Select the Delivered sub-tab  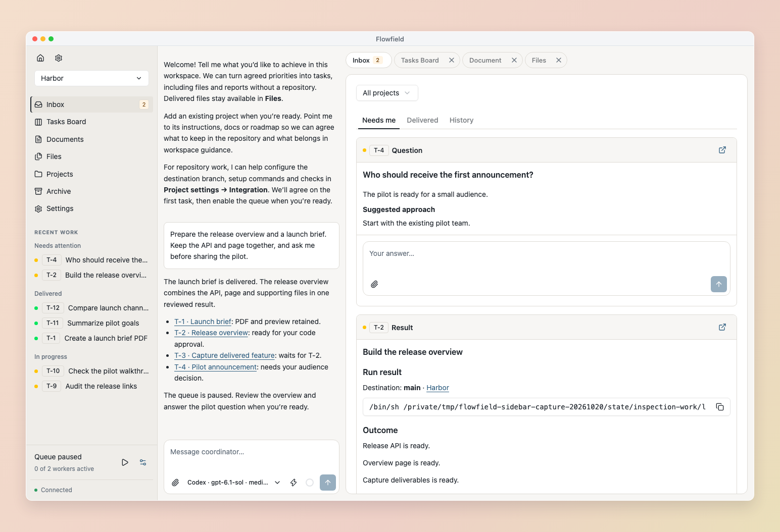coord(422,120)
